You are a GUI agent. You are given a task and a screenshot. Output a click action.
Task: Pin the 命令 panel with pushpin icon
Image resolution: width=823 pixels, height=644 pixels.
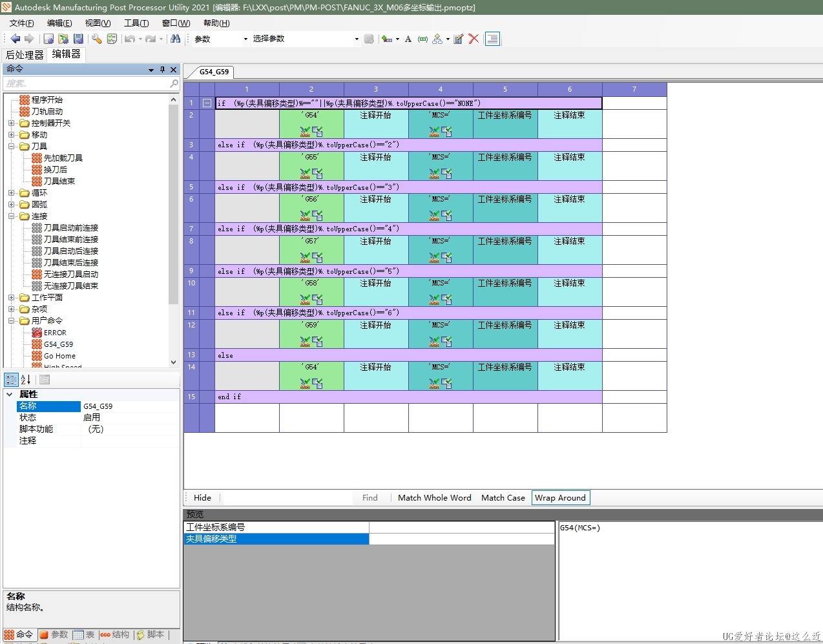(x=162, y=70)
